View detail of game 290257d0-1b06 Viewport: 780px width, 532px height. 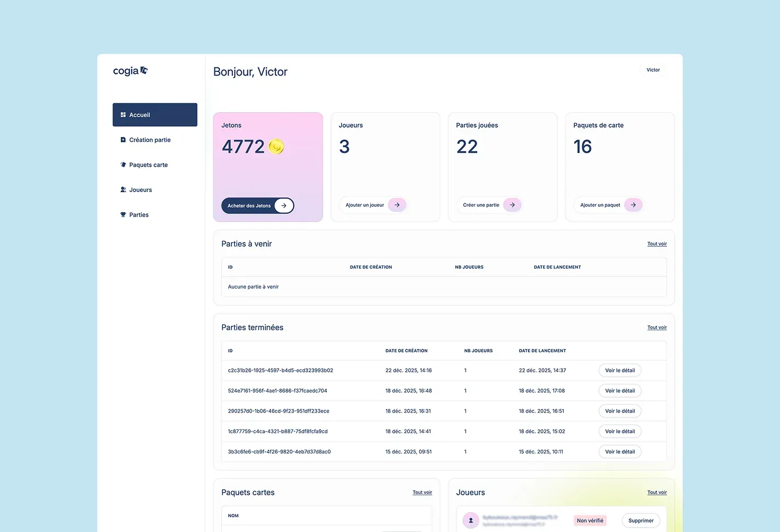620,411
